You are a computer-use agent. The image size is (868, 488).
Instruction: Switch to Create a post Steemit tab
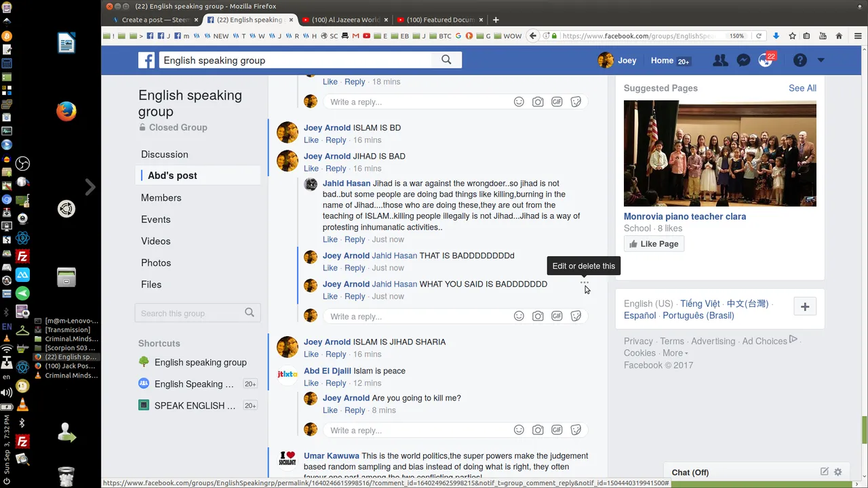(x=155, y=20)
